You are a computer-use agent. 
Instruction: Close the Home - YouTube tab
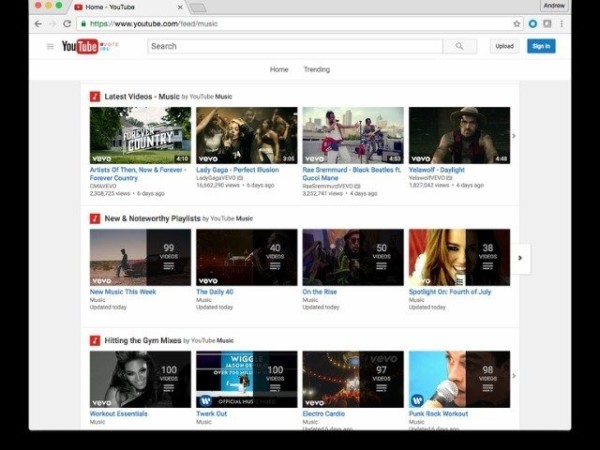click(x=180, y=7)
